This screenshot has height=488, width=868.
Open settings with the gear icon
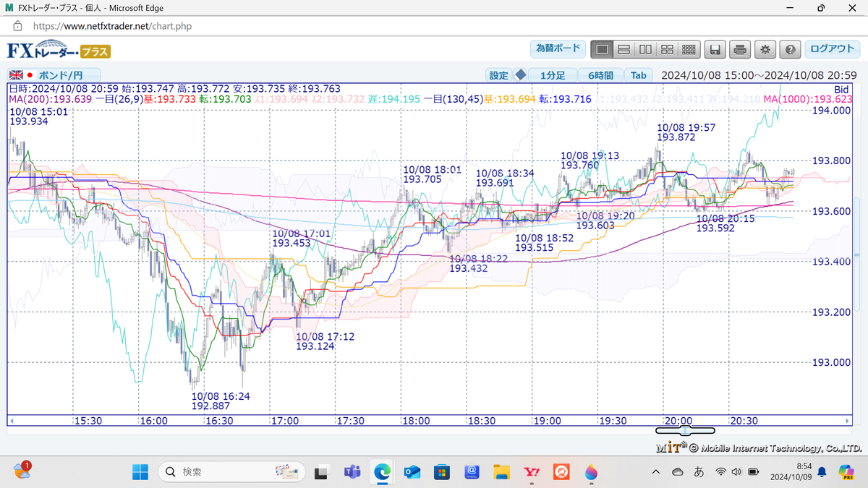[765, 49]
